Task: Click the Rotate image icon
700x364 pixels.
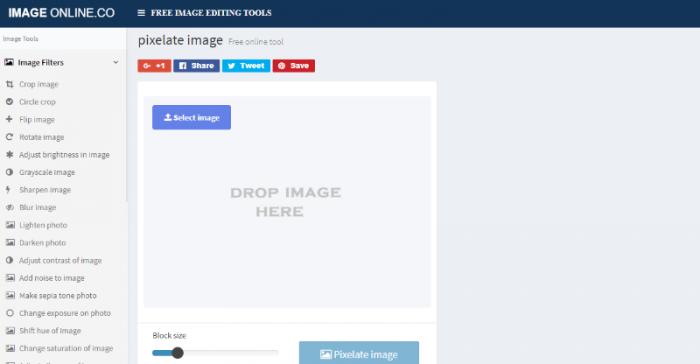Action: 9,137
